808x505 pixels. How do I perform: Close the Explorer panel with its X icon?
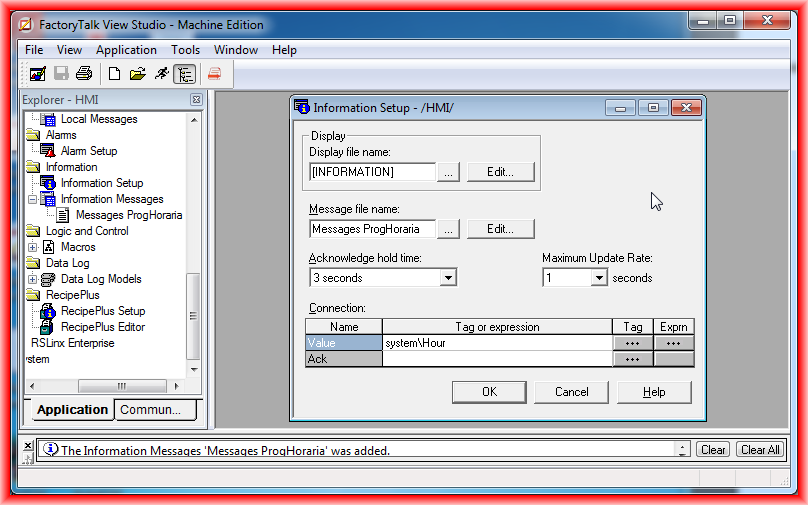(x=196, y=100)
